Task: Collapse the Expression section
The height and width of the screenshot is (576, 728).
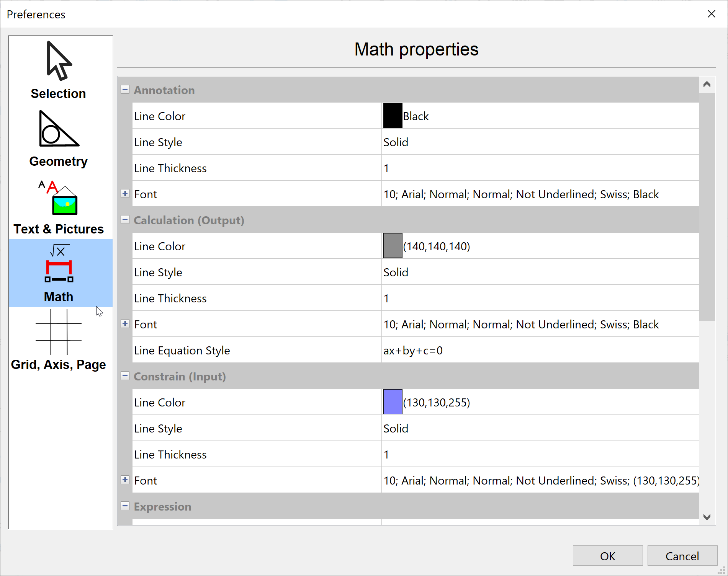Action: (x=125, y=506)
